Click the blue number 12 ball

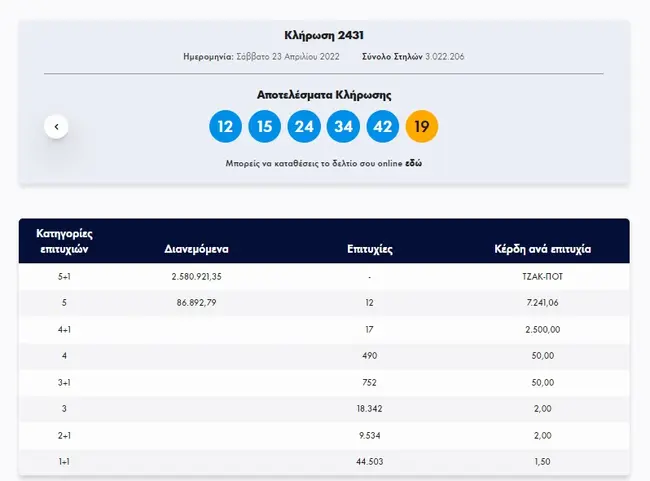point(225,127)
